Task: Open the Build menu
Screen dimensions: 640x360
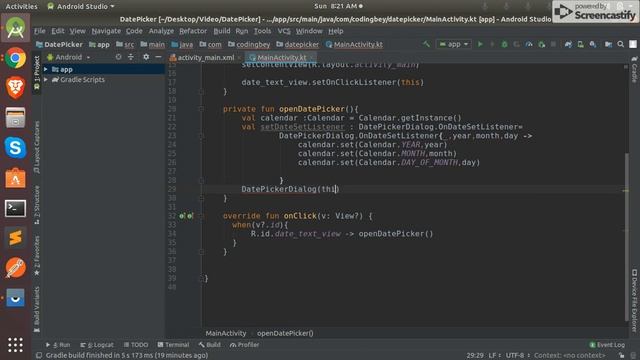Action: (x=222, y=31)
